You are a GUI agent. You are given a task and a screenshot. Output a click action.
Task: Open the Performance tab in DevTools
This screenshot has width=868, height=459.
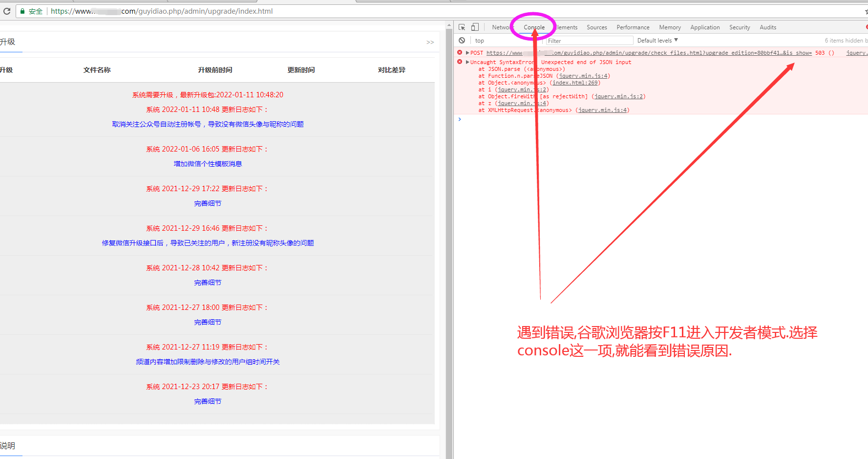(633, 27)
